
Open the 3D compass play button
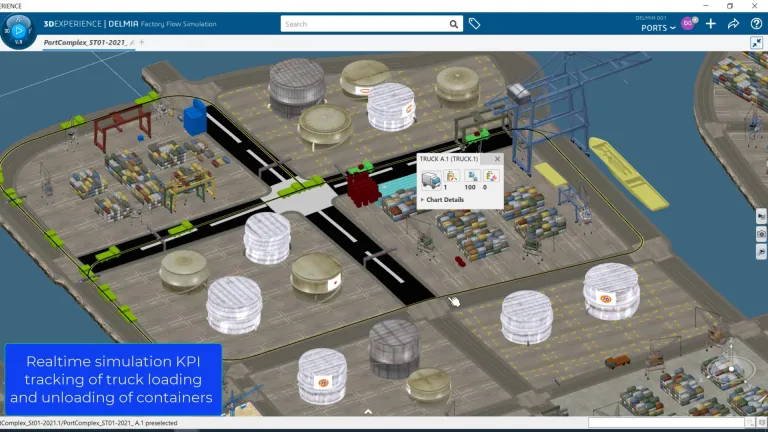point(19,30)
